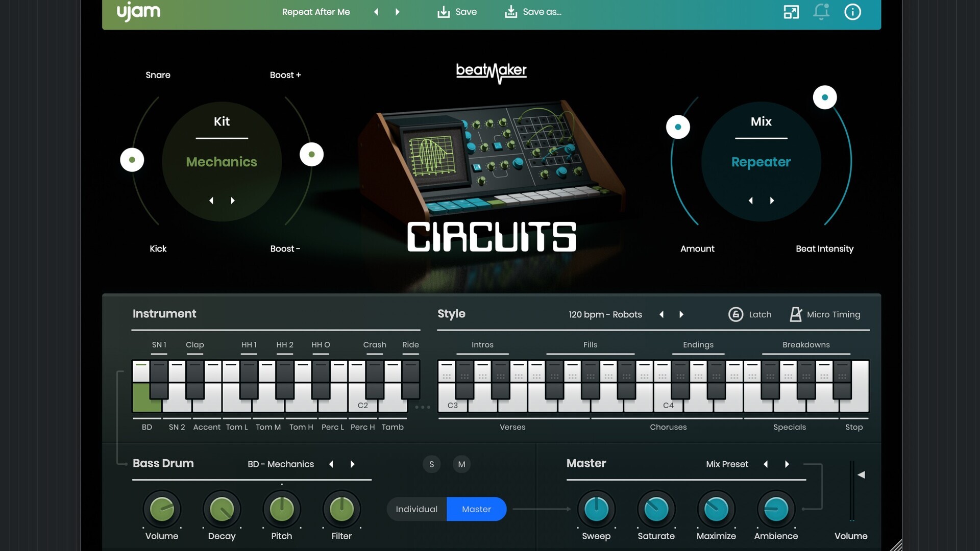This screenshot has height=551, width=980.
Task: Solo the Bass Drum with S button
Action: click(431, 464)
